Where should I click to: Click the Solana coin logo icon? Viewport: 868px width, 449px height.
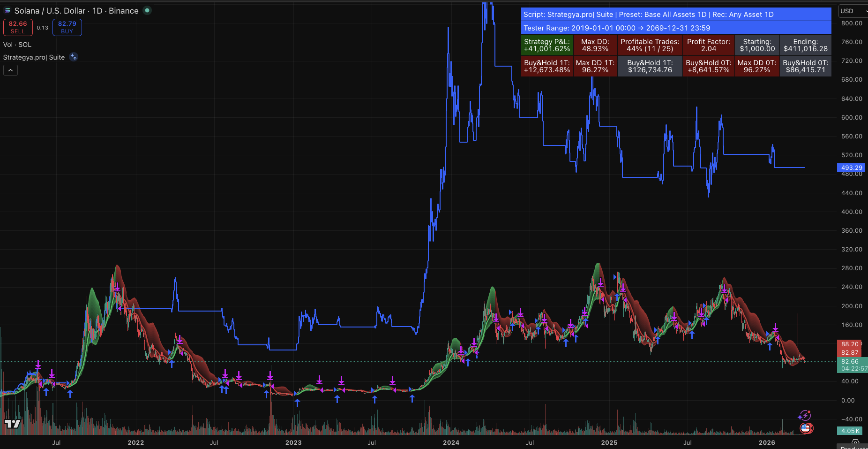tap(7, 10)
